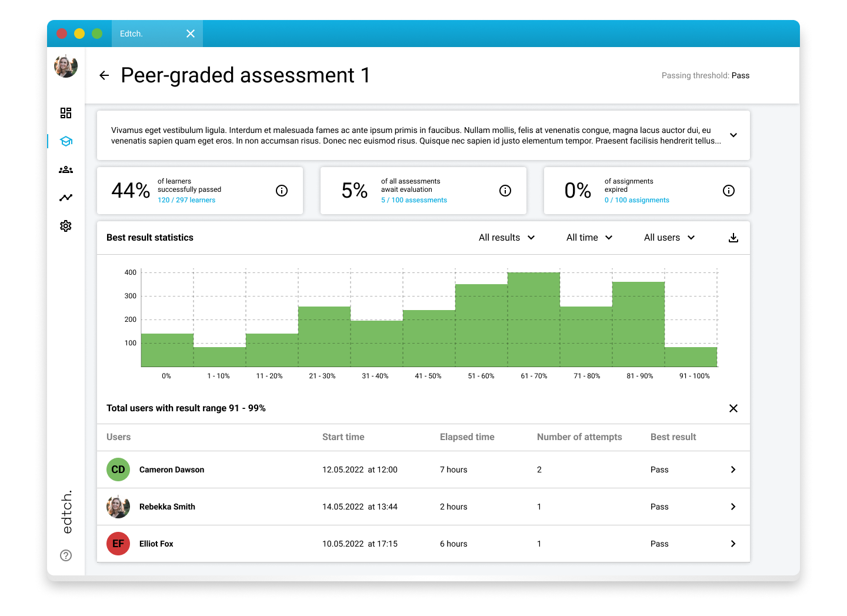Go back using the arrow next to title
Image resolution: width=847 pixels, height=616 pixels.
104,75
